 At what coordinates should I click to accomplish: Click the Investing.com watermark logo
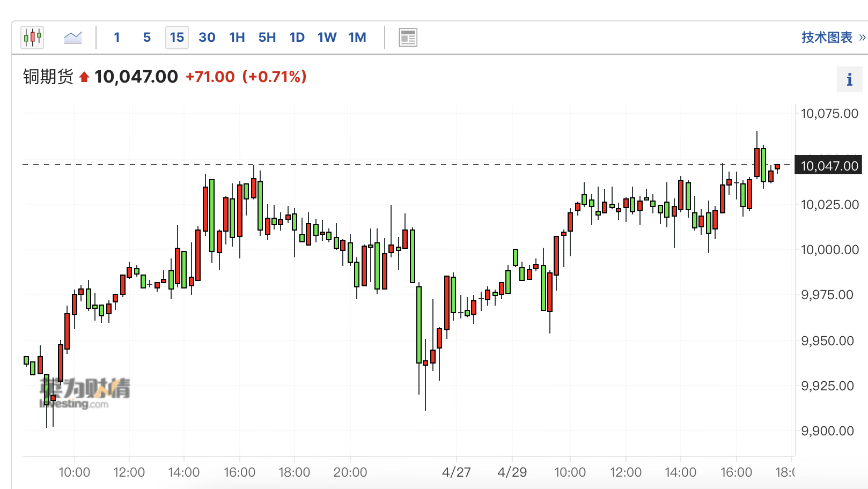(85, 393)
